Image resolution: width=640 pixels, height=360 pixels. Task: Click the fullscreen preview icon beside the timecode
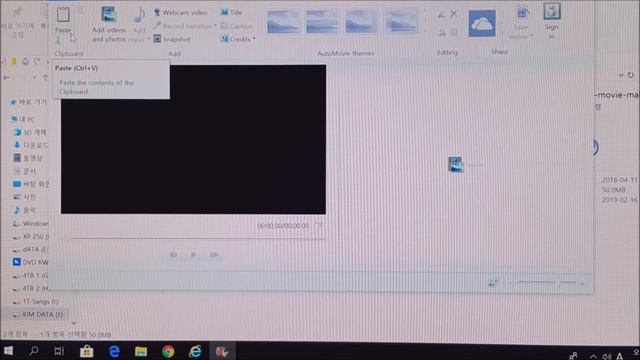[320, 225]
